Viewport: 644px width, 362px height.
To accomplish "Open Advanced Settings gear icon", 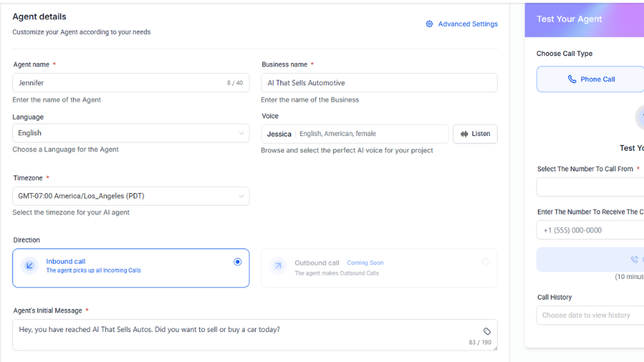I will point(429,24).
